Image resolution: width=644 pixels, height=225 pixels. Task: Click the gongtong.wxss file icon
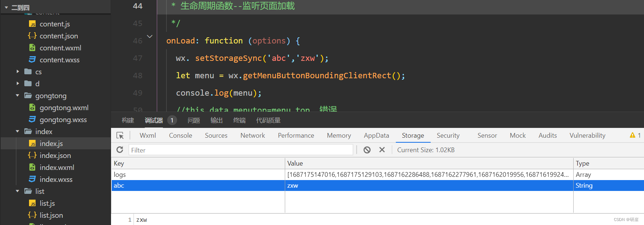coord(32,120)
